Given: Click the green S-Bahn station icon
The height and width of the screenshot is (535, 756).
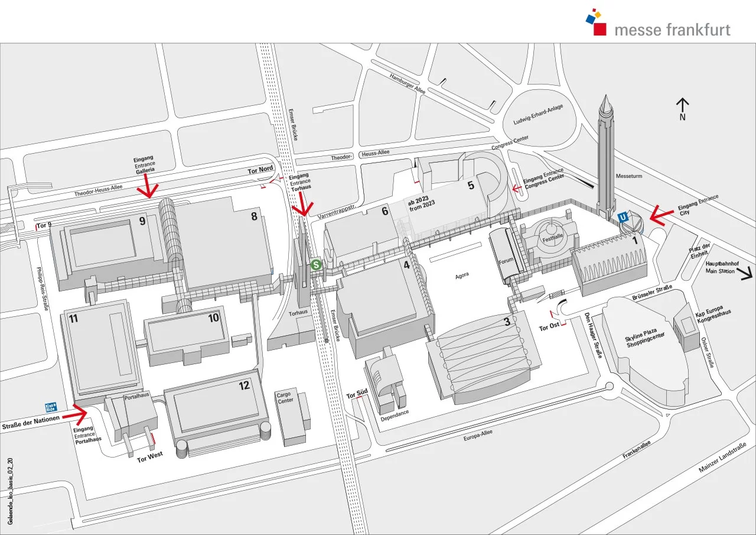Looking at the screenshot, I should (x=316, y=265).
